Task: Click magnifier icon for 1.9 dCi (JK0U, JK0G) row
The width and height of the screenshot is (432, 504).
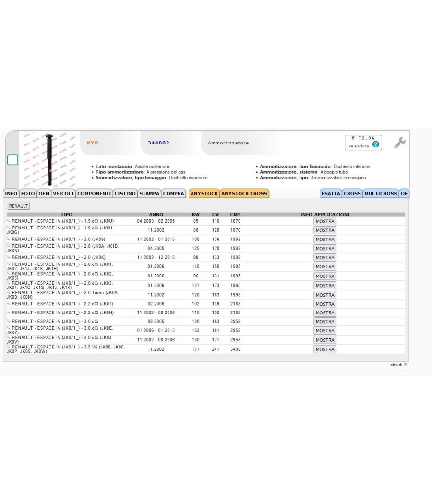Action: coord(9,228)
